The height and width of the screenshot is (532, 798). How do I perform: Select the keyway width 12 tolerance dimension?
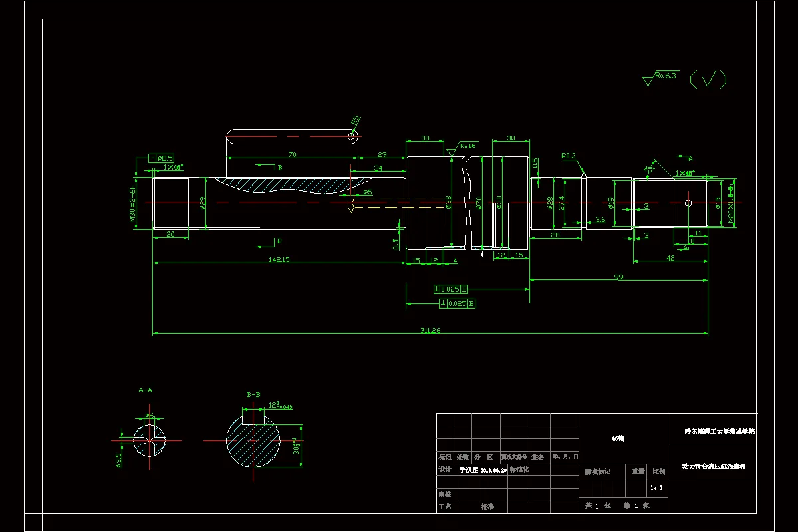(281, 405)
